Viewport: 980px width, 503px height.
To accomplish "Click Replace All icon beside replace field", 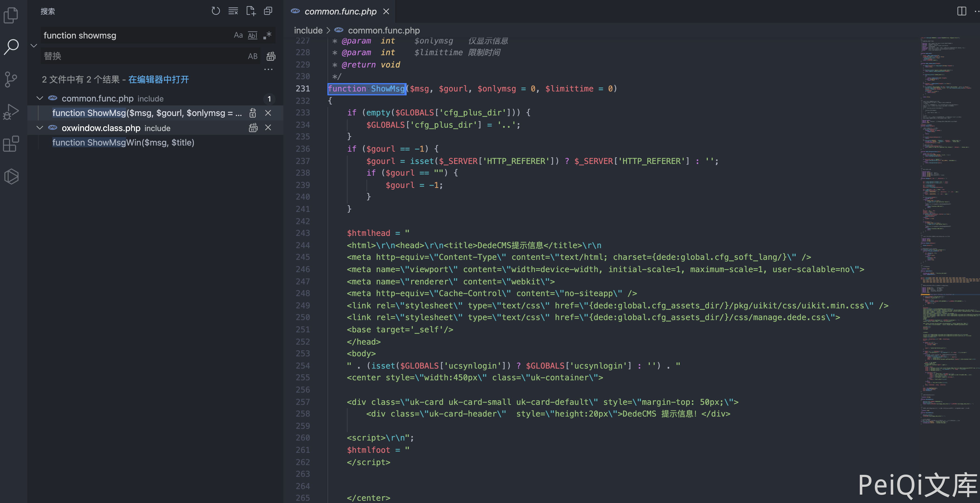I will [271, 56].
